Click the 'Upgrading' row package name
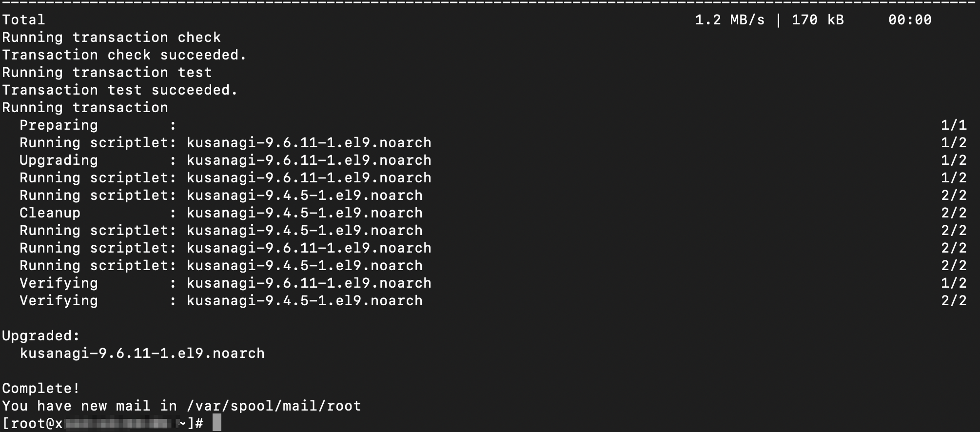 point(309,160)
